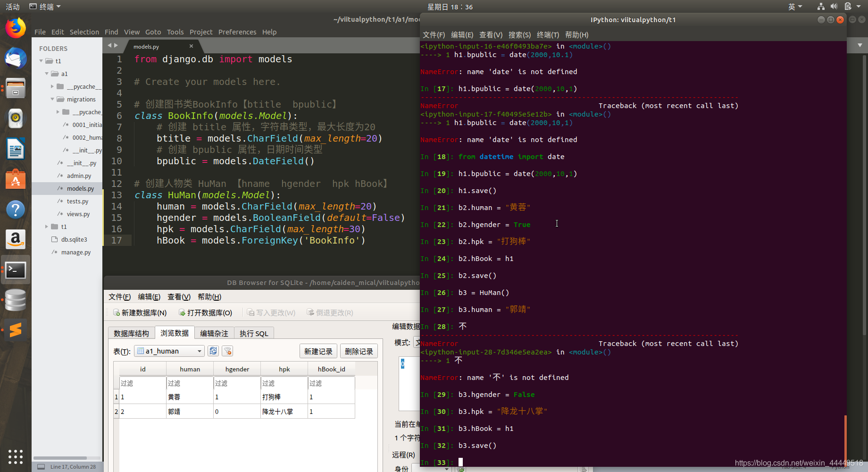Open the terminal 终端(T) menu
The image size is (868, 472).
pyautogui.click(x=548, y=34)
